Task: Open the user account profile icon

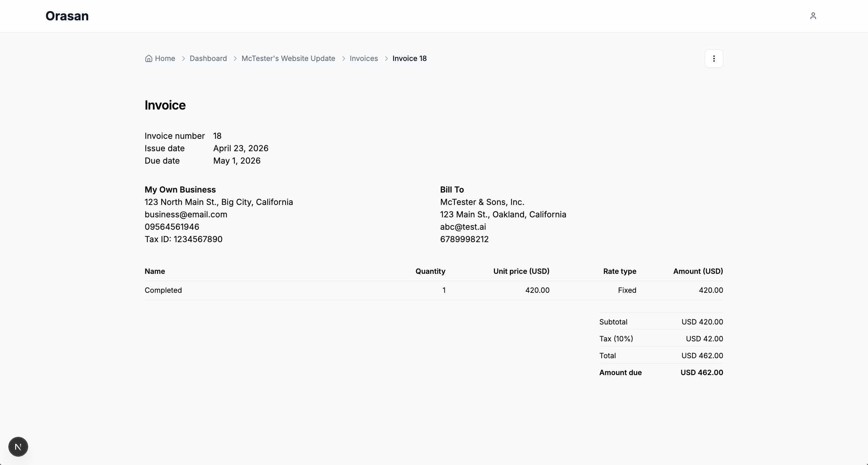Action: click(x=813, y=16)
